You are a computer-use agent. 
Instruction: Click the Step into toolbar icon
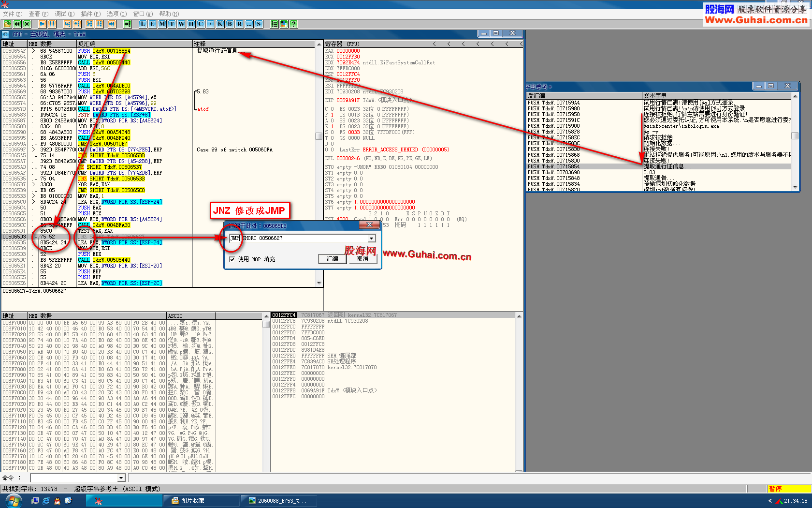point(67,24)
